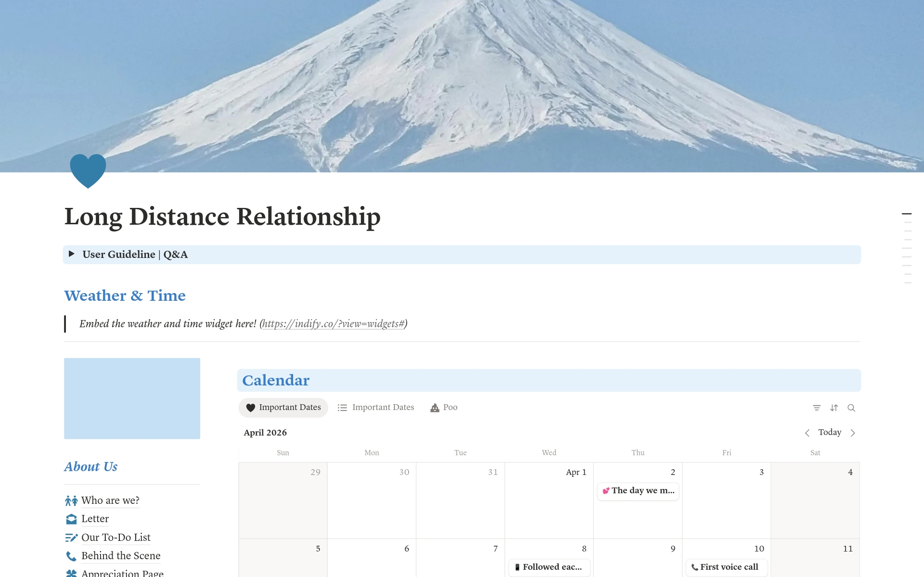Image resolution: width=924 pixels, height=577 pixels.
Task: Click the clover icon beside Appreciation Page
Action: (71, 573)
